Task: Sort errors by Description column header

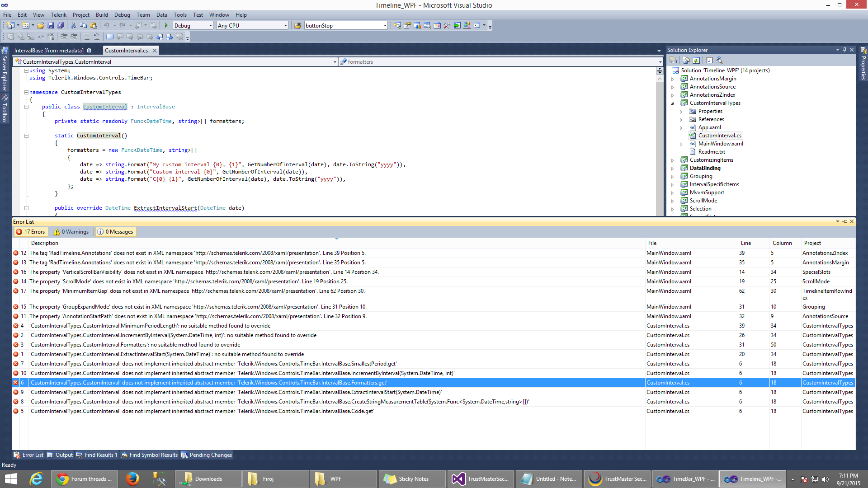Action: click(x=45, y=243)
